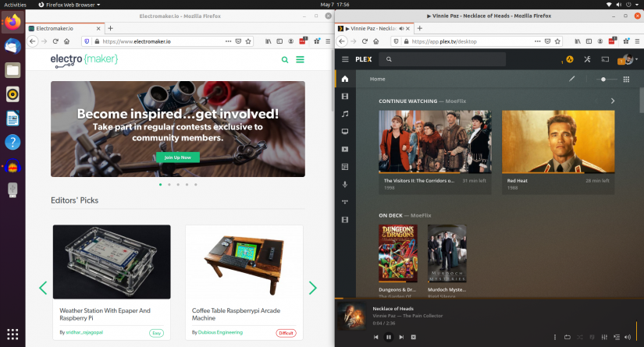Bookmark the Electromaker page with star
The image size is (644, 347).
[x=248, y=41]
